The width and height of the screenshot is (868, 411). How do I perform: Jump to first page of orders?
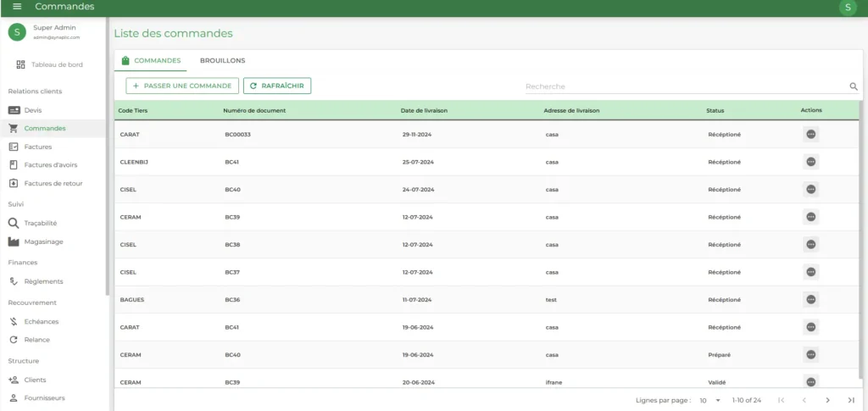(x=781, y=401)
